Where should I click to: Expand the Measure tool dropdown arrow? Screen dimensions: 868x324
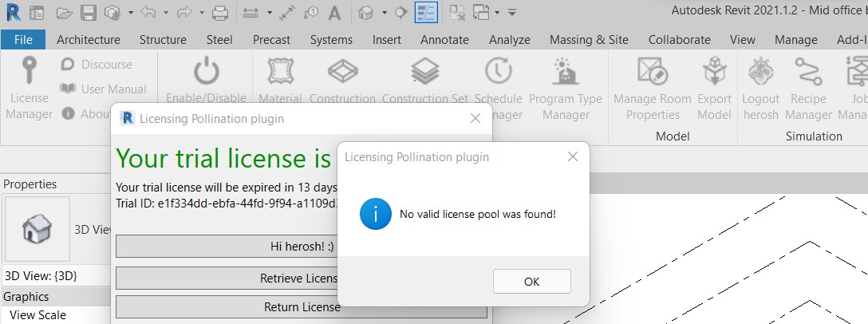(x=270, y=13)
